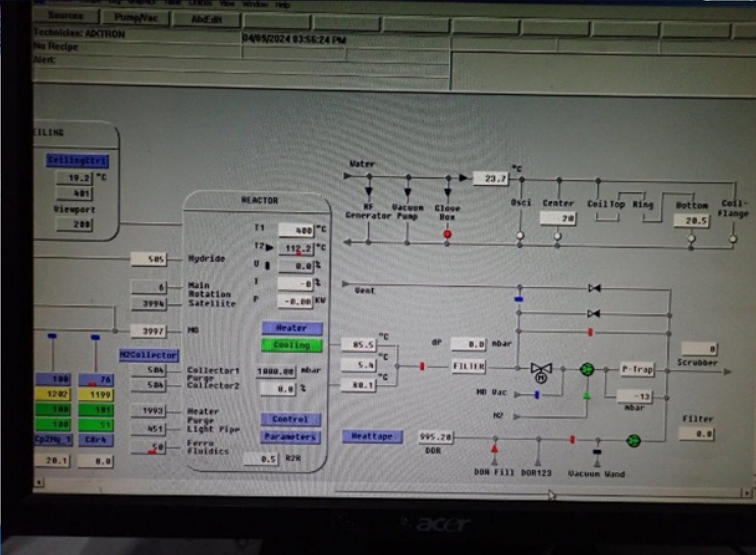The height and width of the screenshot is (555, 756).
Task: Click the yellow 1199 cell
Action: pyautogui.click(x=96, y=394)
